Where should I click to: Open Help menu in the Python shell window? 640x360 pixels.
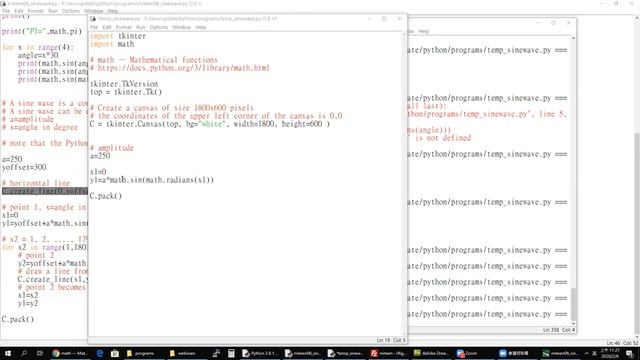[423, 31]
